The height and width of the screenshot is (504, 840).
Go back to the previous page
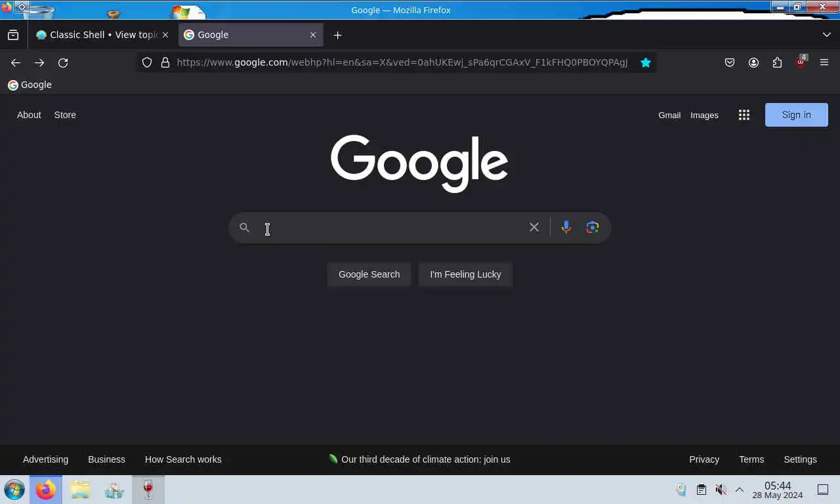click(x=16, y=62)
